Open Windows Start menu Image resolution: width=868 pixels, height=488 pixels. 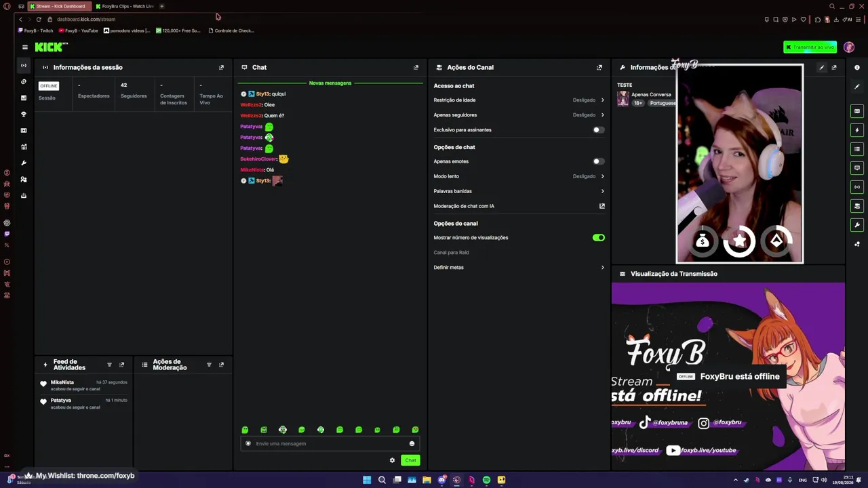pos(367,480)
